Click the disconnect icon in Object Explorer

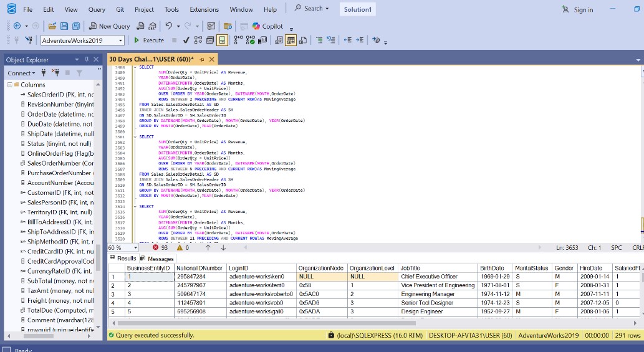[x=55, y=73]
